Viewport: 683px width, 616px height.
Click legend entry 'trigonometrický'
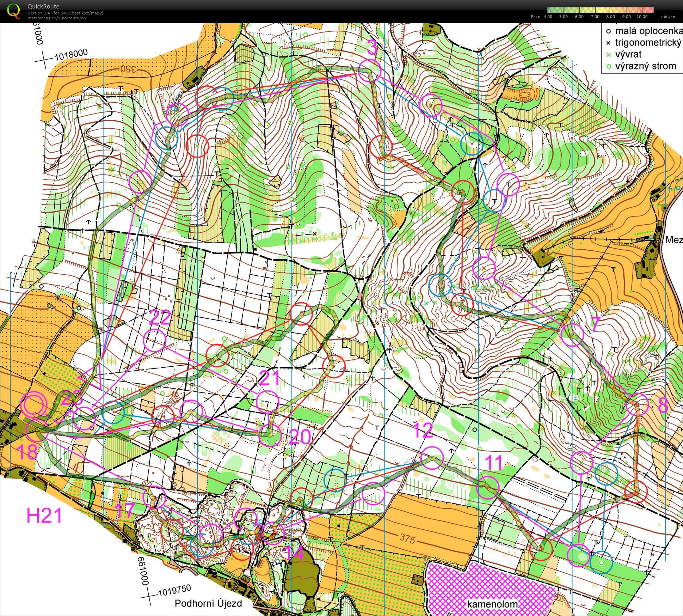648,43
